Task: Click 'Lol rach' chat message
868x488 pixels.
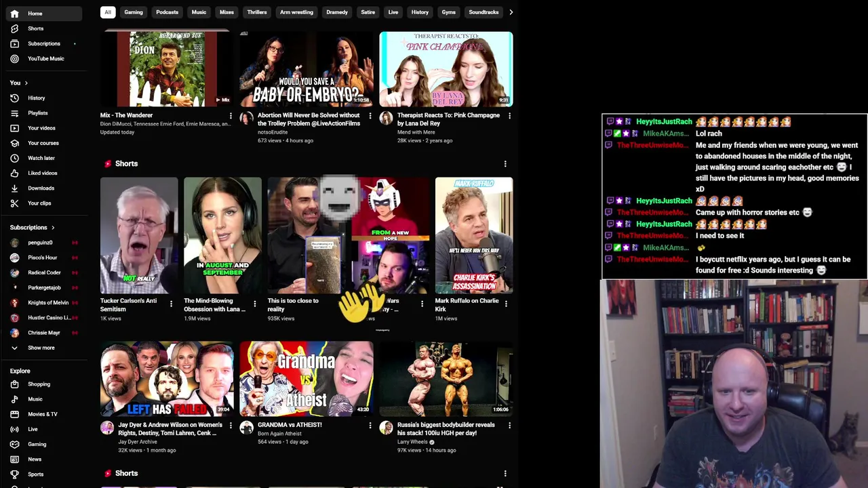Action: [x=709, y=134]
